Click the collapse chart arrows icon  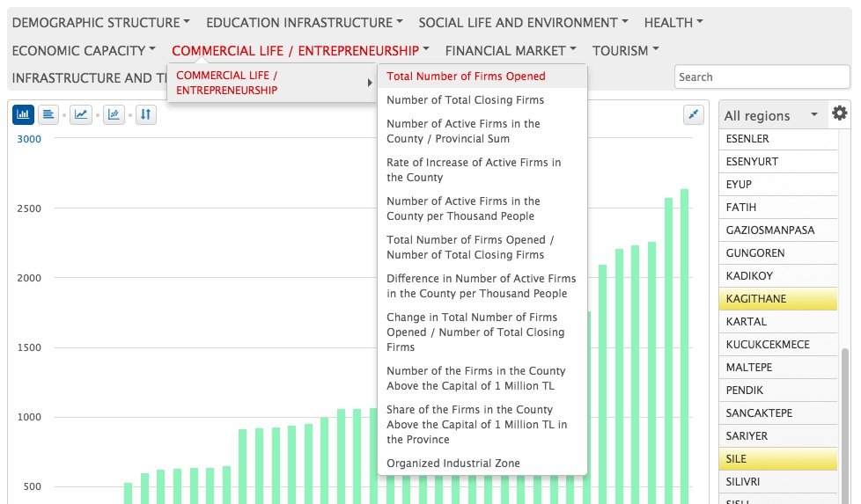[x=694, y=114]
